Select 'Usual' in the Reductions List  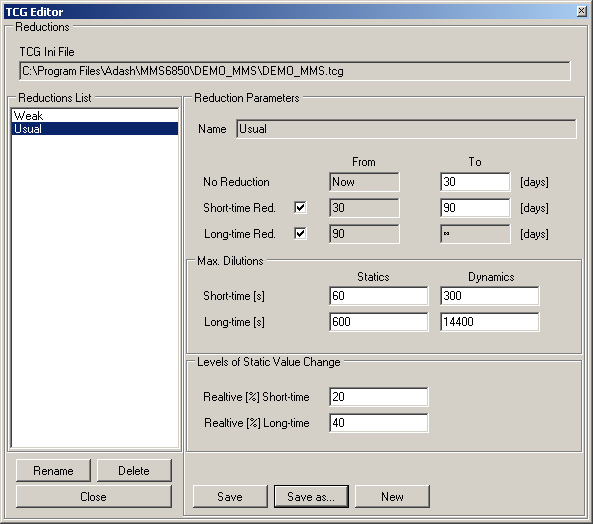[x=95, y=129]
